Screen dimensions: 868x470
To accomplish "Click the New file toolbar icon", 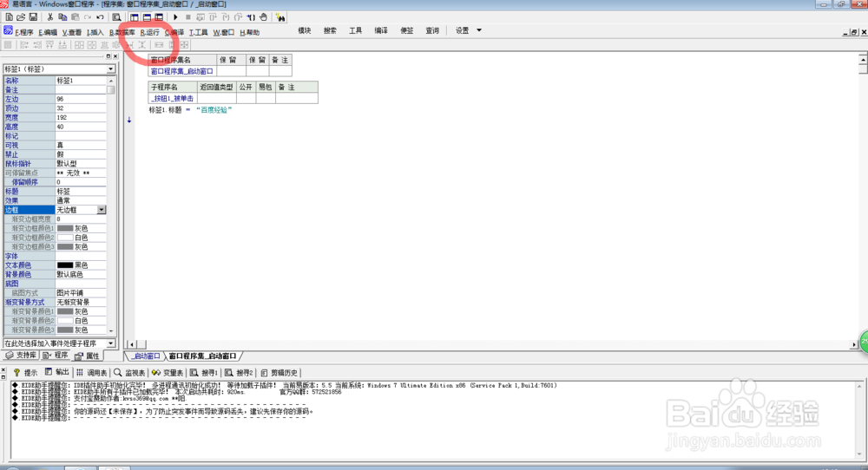I will point(9,17).
